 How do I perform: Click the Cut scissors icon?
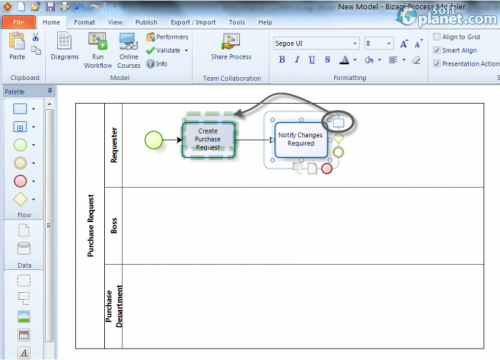(36, 37)
